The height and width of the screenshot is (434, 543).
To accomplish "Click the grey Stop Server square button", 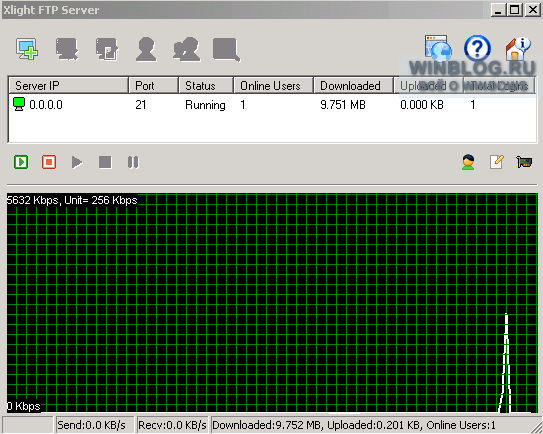I will point(105,162).
